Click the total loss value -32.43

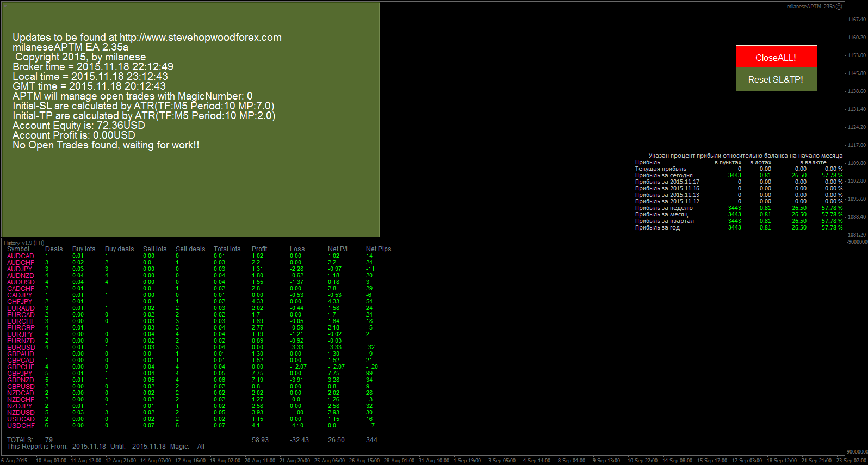pos(299,440)
